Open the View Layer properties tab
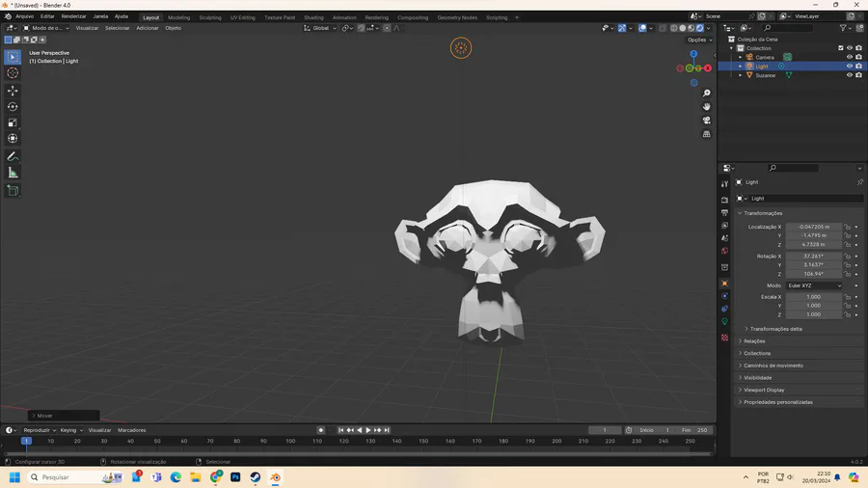Image resolution: width=868 pixels, height=488 pixels. (x=724, y=225)
